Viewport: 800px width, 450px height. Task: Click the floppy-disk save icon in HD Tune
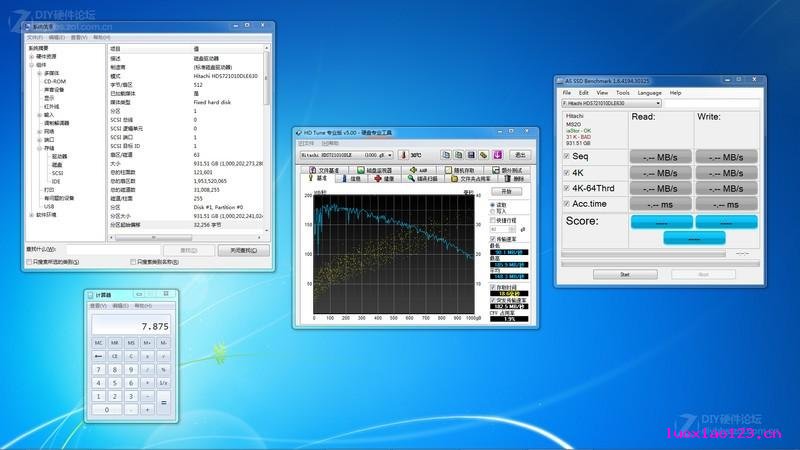point(471,155)
